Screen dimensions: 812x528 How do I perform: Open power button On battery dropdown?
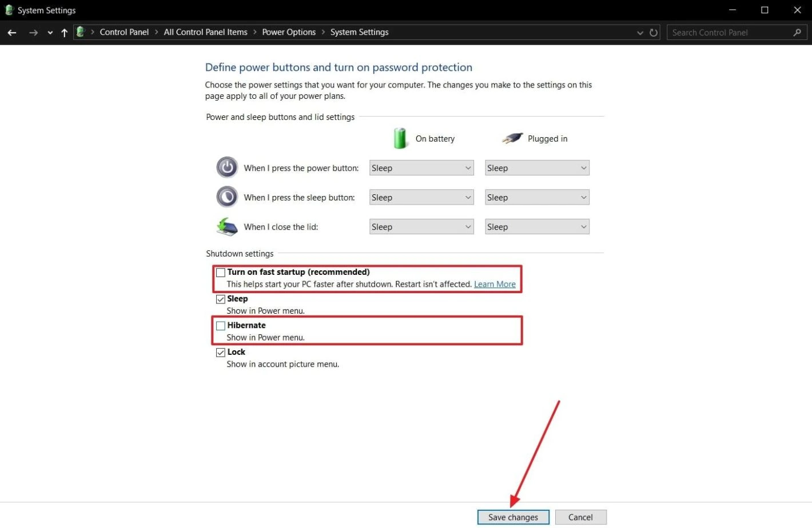tap(421, 168)
